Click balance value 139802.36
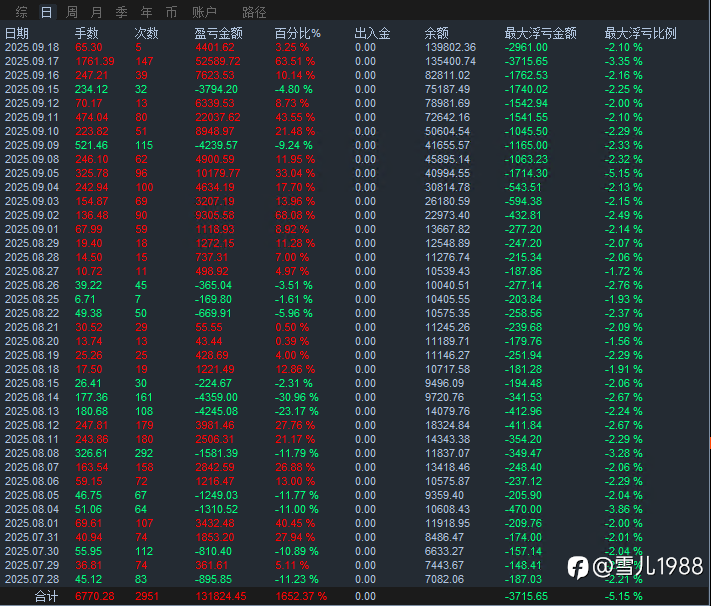The image size is (711, 606). (x=450, y=47)
